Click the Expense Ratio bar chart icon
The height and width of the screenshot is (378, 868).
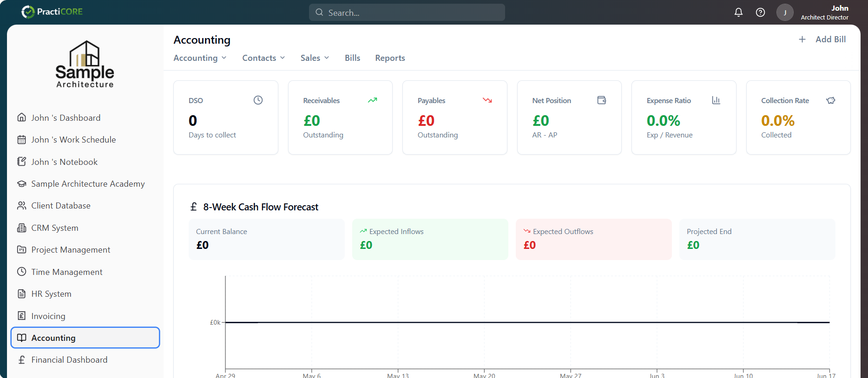point(716,100)
